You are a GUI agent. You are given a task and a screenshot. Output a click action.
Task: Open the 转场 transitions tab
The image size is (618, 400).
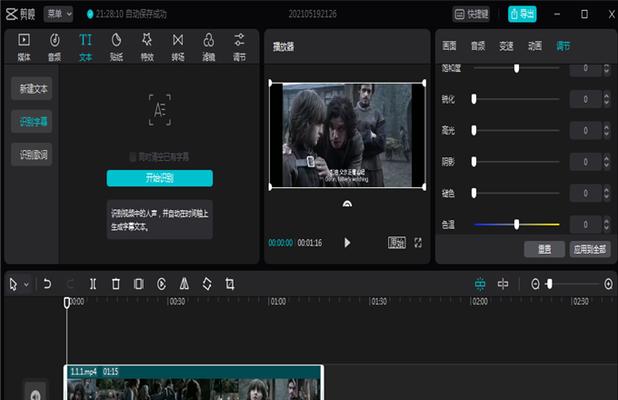click(178, 47)
